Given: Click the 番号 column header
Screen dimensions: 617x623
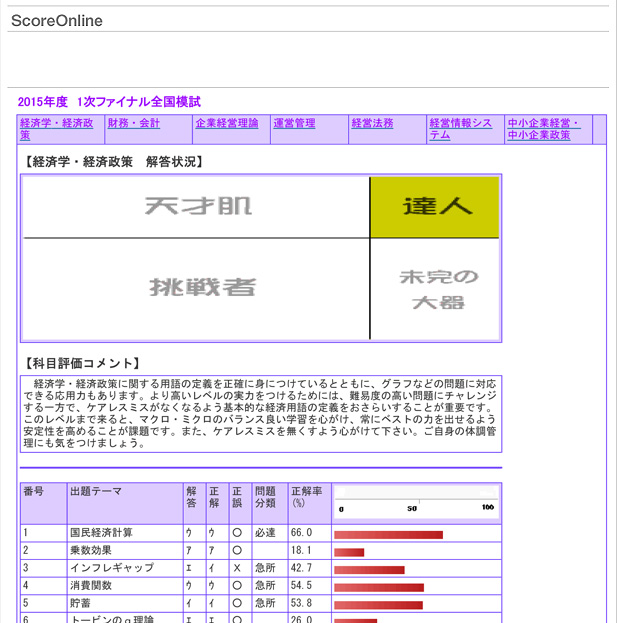Looking at the screenshot, I should click(44, 503).
